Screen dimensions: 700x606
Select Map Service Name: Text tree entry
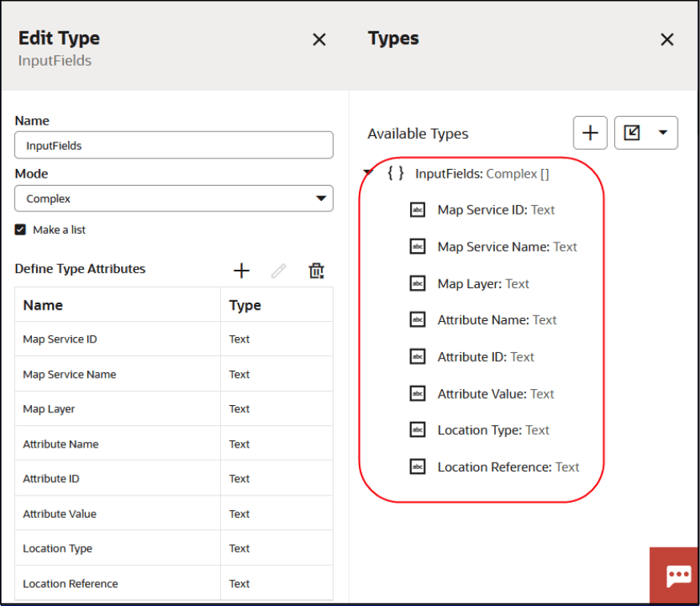tap(505, 247)
